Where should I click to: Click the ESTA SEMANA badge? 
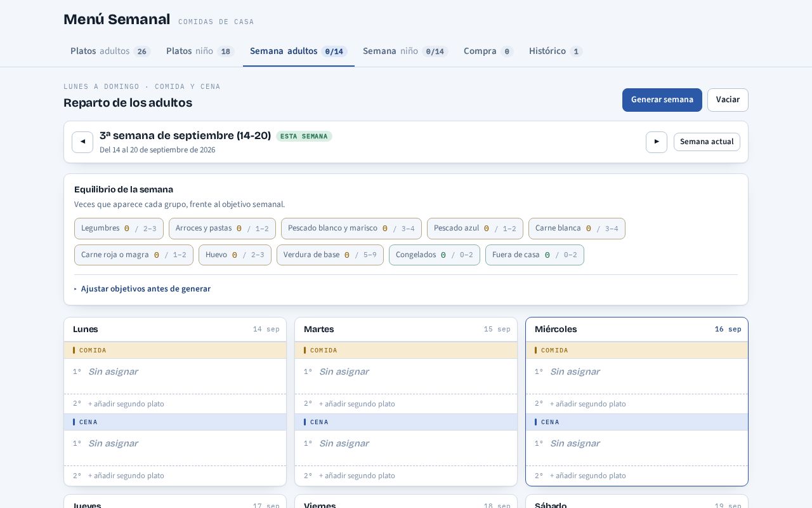(304, 137)
